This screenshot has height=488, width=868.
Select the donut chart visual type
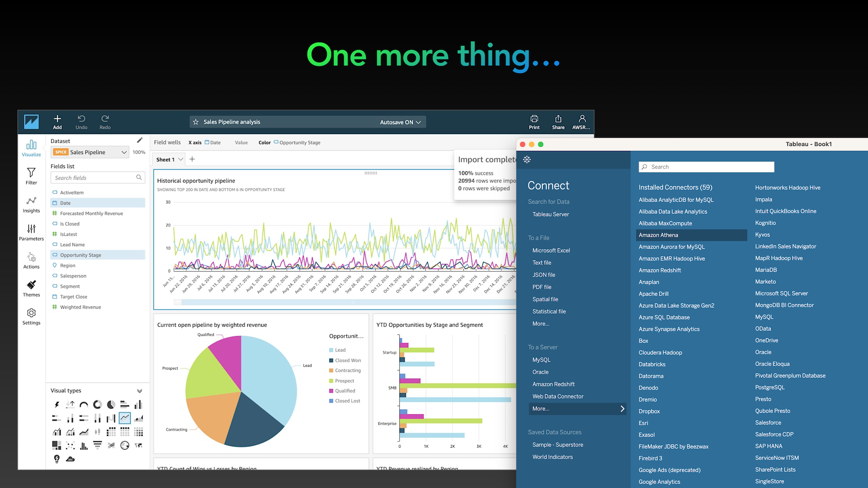[97, 404]
